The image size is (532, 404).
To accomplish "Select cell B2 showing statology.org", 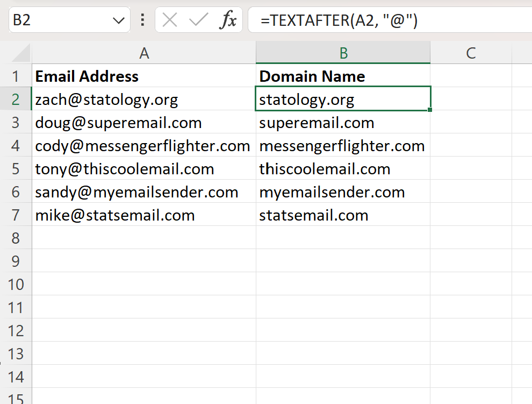I will click(343, 99).
